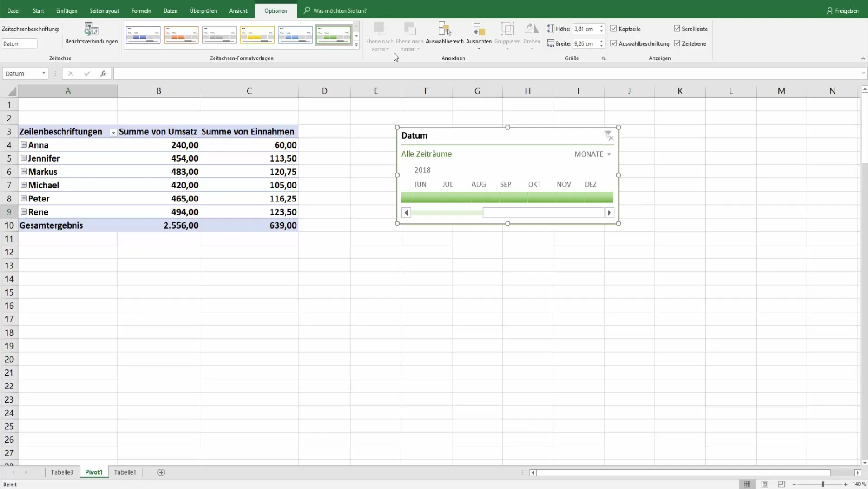868x489 pixels.
Task: Click the Freigeben share button
Action: [x=842, y=10]
